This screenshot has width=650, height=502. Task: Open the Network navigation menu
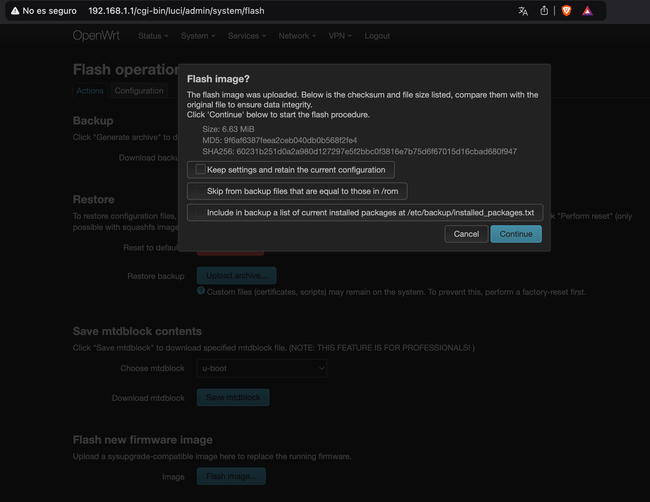(x=297, y=36)
